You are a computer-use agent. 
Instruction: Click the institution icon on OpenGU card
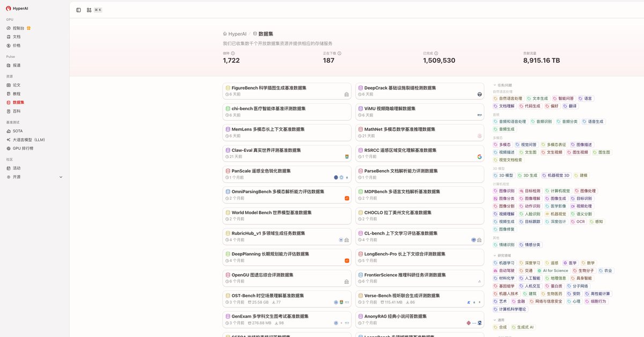point(347,281)
